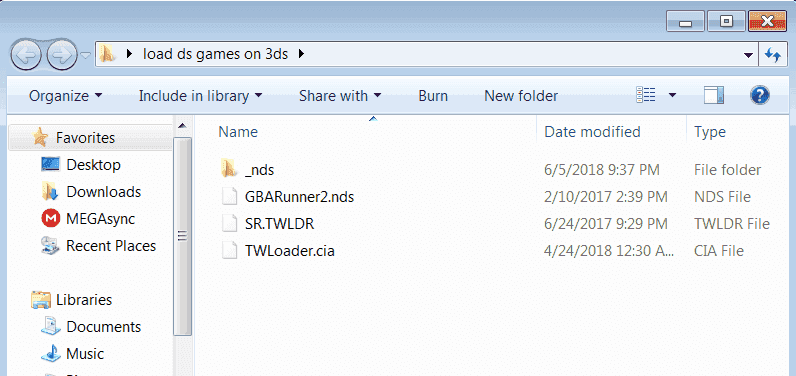Screen dimensions: 796x376
Task: Click the 'TWLDR File' type cell
Action: pyautogui.click(x=732, y=224)
